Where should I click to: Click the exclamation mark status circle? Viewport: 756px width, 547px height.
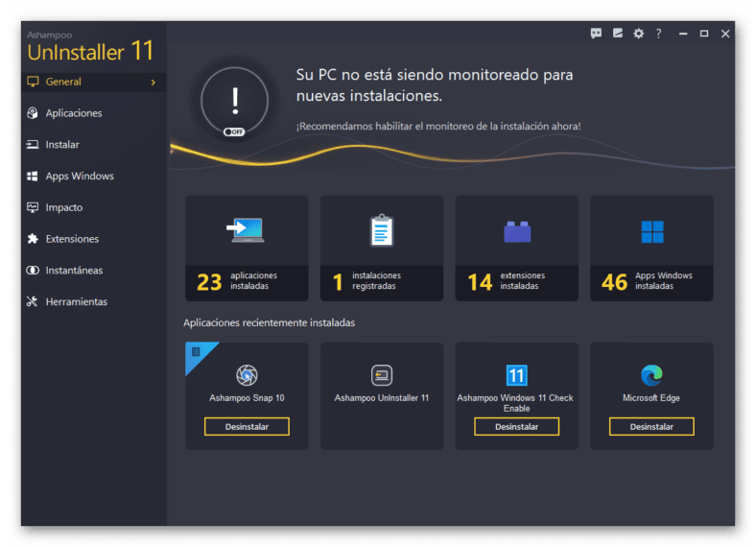[x=234, y=101]
